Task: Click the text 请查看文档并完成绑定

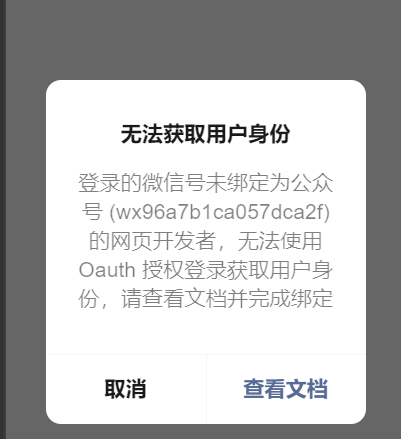Action: (227, 298)
